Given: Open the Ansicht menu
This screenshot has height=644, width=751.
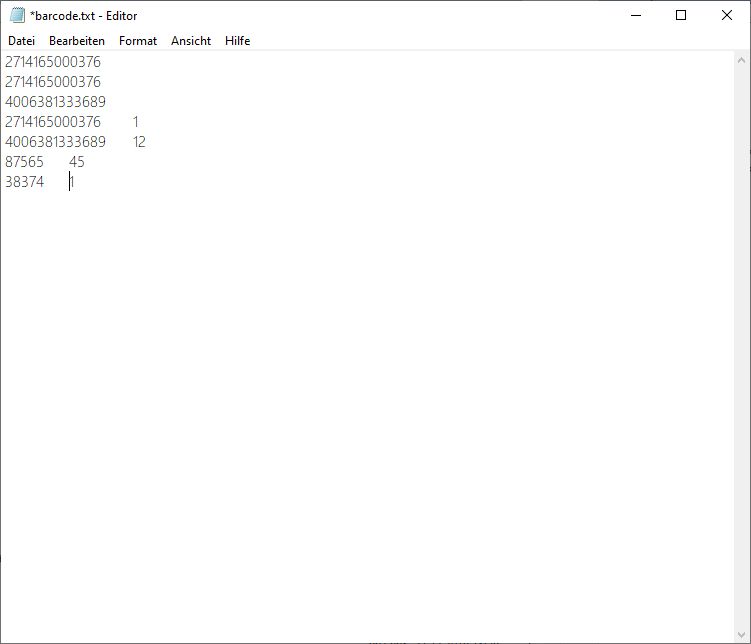Looking at the screenshot, I should coord(191,41).
